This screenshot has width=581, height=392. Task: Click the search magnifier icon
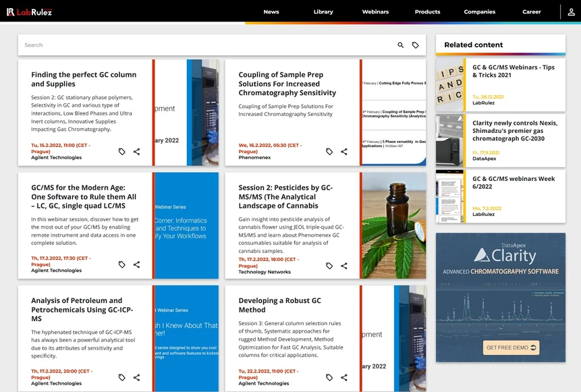(x=401, y=45)
